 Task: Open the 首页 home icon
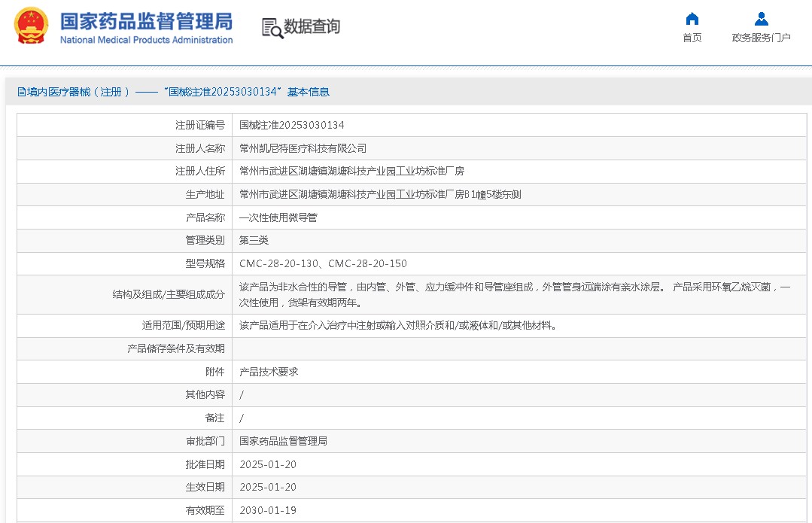point(692,19)
